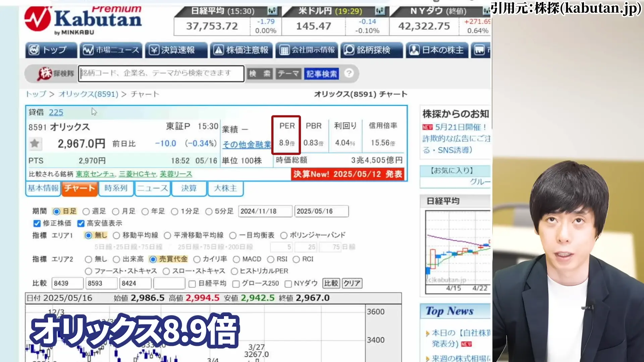644x362 pixels.
Task: Select the 日足 period radio button
Action: coord(57,212)
